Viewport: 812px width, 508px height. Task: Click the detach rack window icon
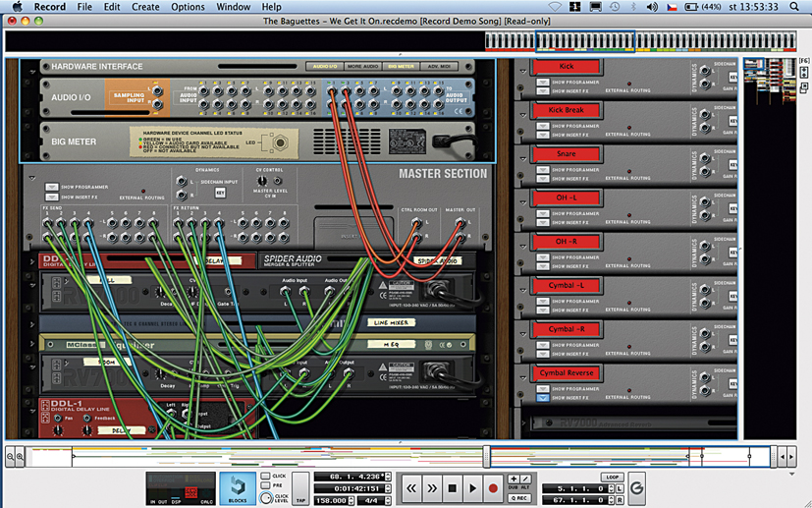[x=804, y=88]
